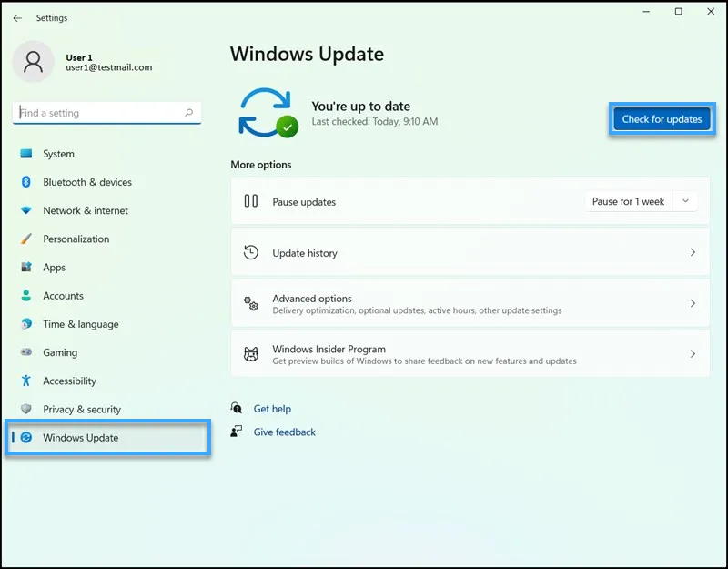728x569 pixels.
Task: Open the Give feedback link
Action: [284, 432]
